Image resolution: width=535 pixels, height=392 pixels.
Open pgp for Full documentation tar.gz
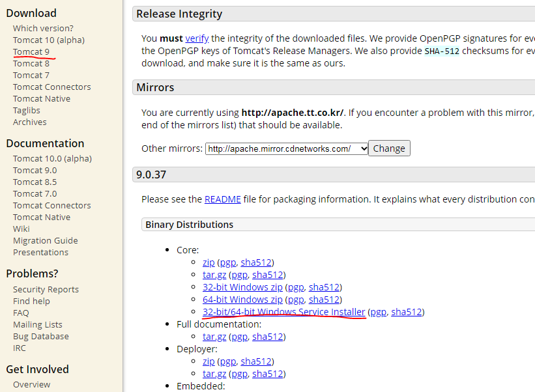(240, 337)
